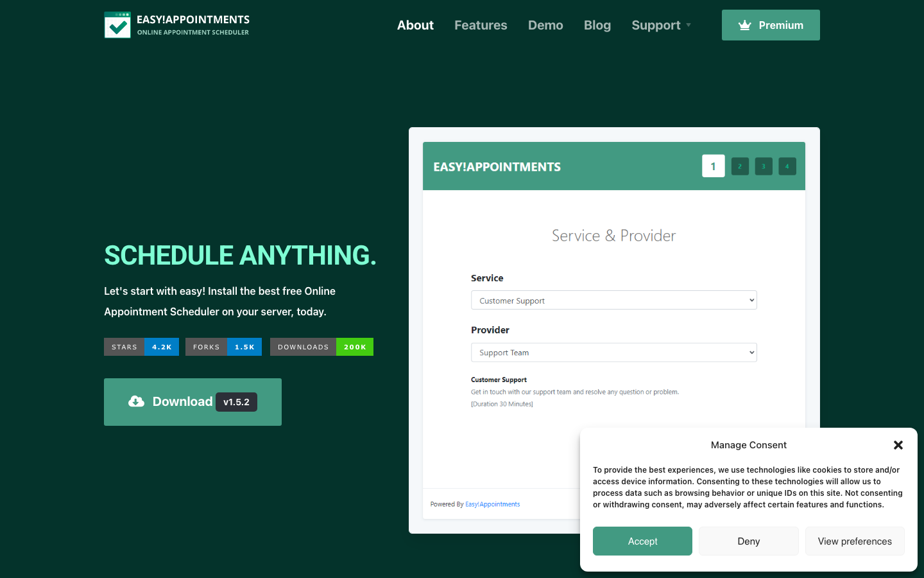This screenshot has width=924, height=578.
Task: Select the Demo menu item
Action: pos(545,25)
